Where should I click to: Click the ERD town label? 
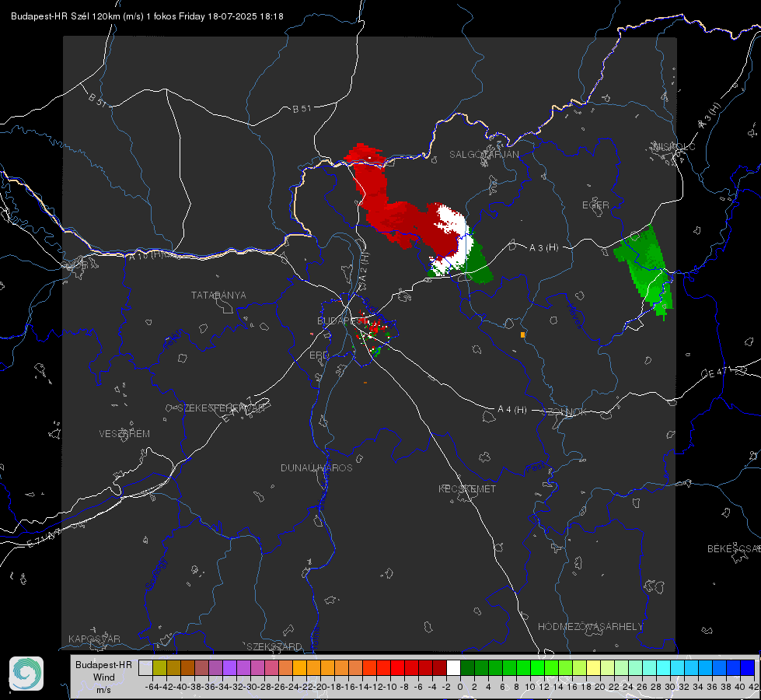pos(319,355)
